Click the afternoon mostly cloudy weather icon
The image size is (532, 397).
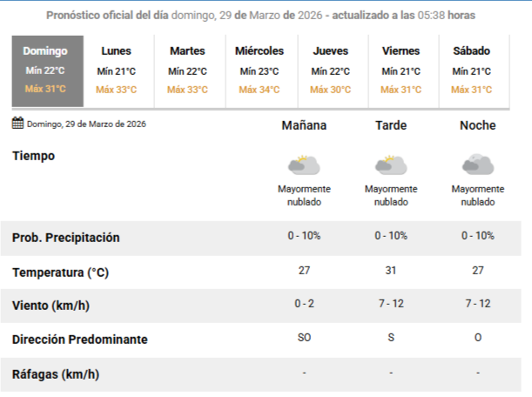[390, 164]
